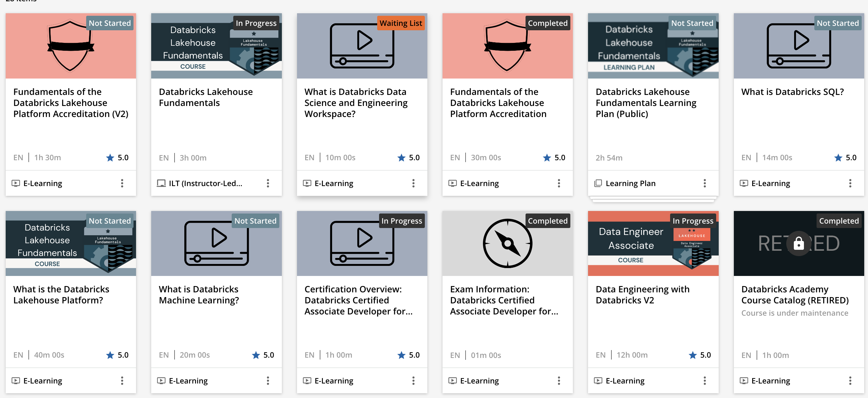Image resolution: width=868 pixels, height=398 pixels.
Task: Open Certification Overview course title
Action: [x=359, y=300]
